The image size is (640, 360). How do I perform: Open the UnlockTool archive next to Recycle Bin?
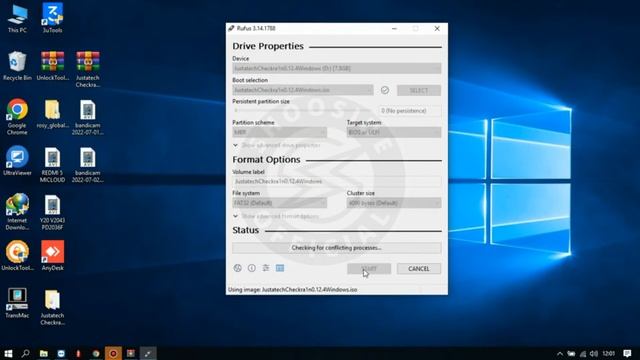point(52,66)
